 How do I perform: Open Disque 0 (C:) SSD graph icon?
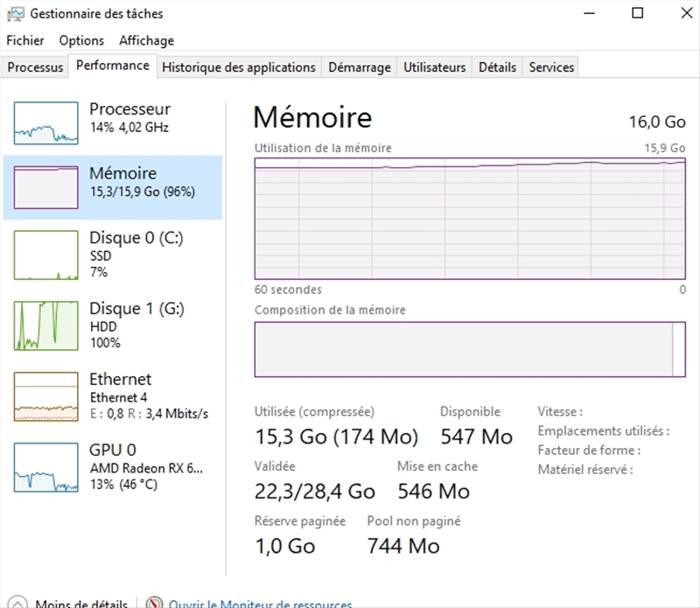tap(45, 255)
